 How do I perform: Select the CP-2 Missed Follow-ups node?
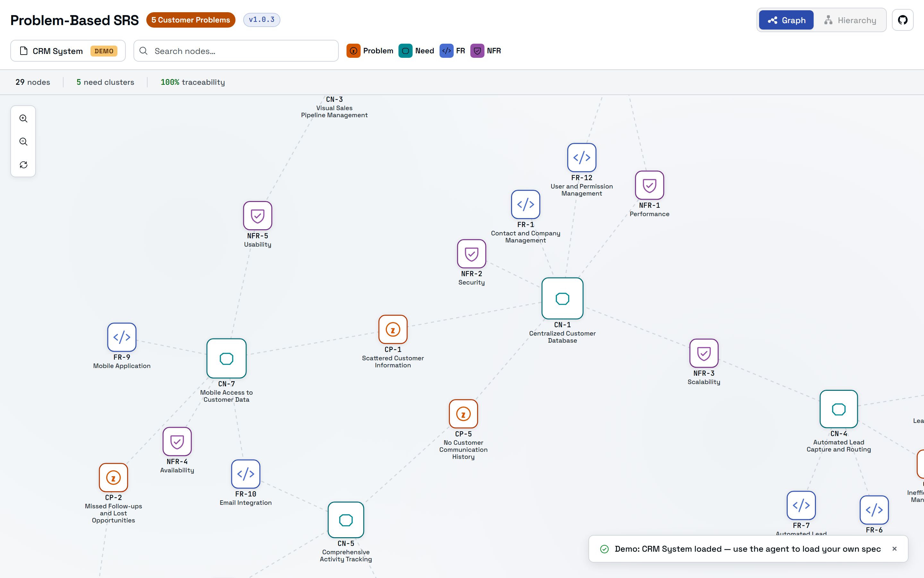(113, 478)
